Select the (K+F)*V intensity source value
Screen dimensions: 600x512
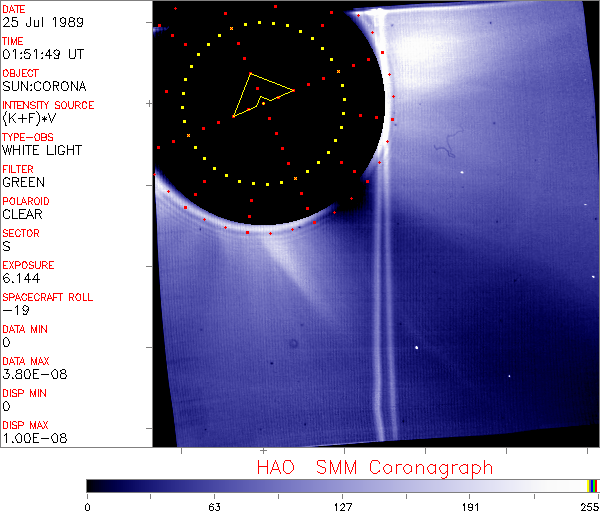click(27, 119)
